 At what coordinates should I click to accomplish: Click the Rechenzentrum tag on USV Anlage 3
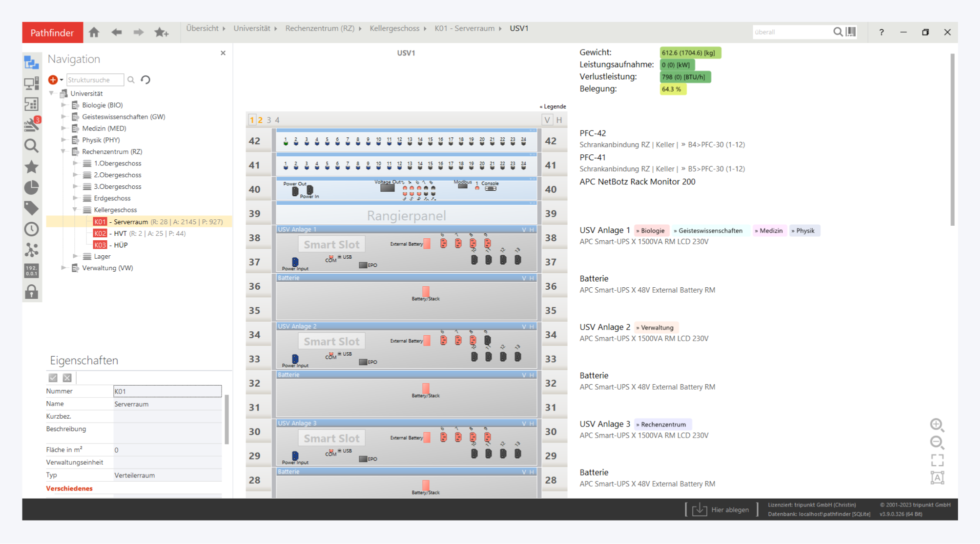663,425
